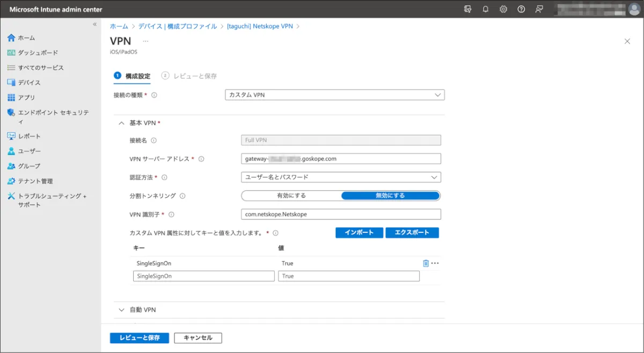Open the settings gear icon
The width and height of the screenshot is (644, 353).
503,9
